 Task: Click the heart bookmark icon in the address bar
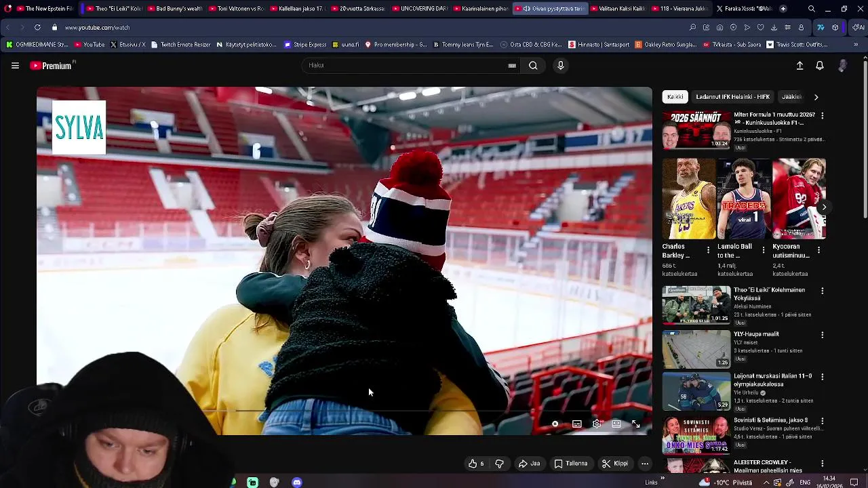(760, 28)
